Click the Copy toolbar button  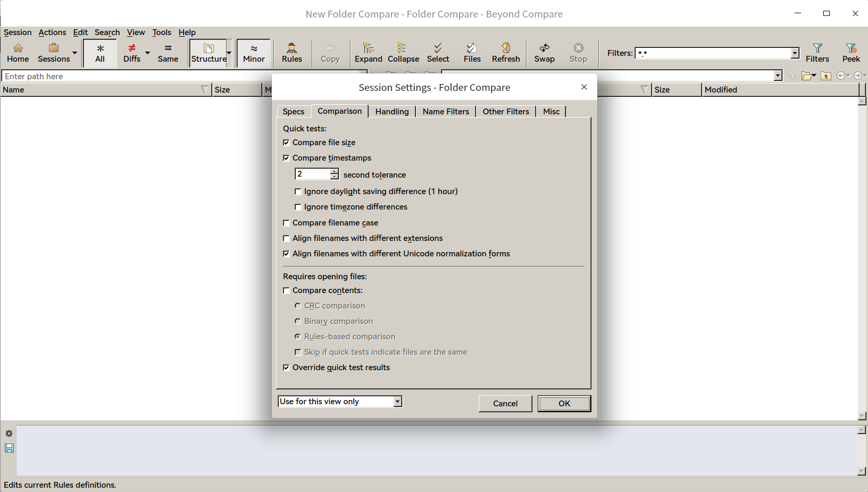330,53
